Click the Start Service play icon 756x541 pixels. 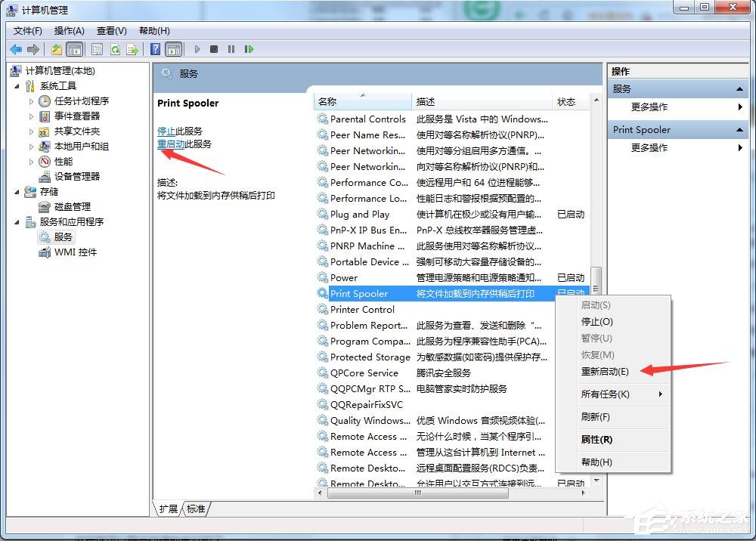point(197,49)
